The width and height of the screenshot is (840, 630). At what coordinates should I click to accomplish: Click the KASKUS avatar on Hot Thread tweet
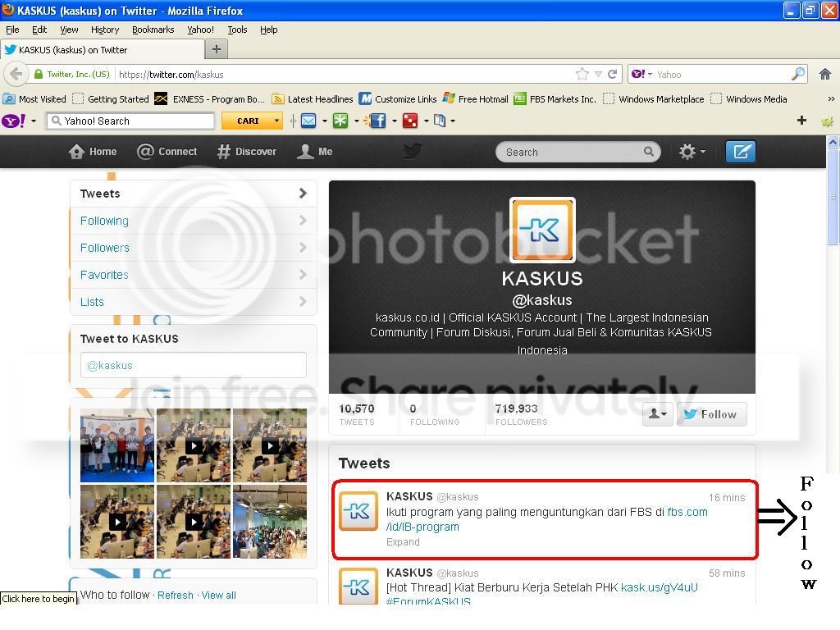358,587
